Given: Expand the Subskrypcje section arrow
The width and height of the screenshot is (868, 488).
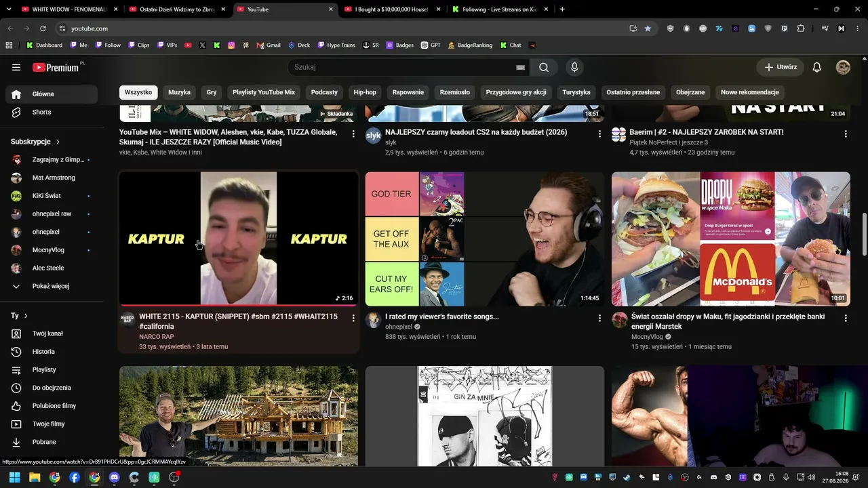Looking at the screenshot, I should (58, 142).
